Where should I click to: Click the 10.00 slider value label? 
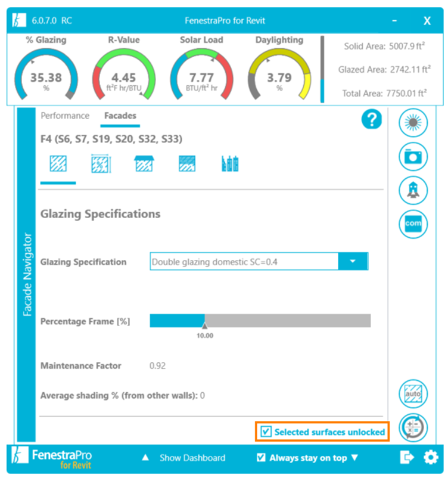tap(205, 336)
